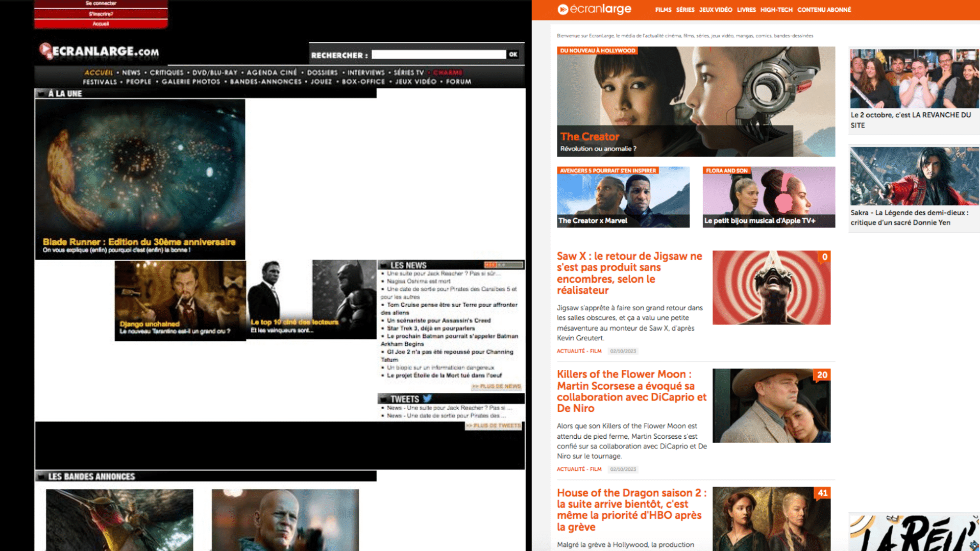Open The Creator x Marvel card
The height and width of the screenshot is (551, 980).
(623, 197)
